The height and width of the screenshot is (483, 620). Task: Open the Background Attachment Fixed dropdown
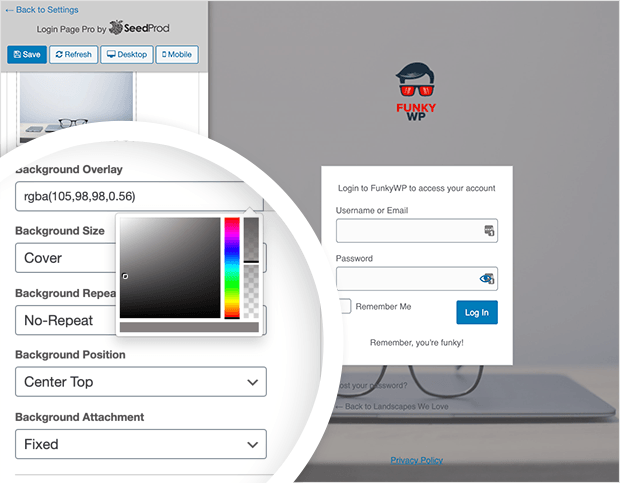(x=141, y=444)
